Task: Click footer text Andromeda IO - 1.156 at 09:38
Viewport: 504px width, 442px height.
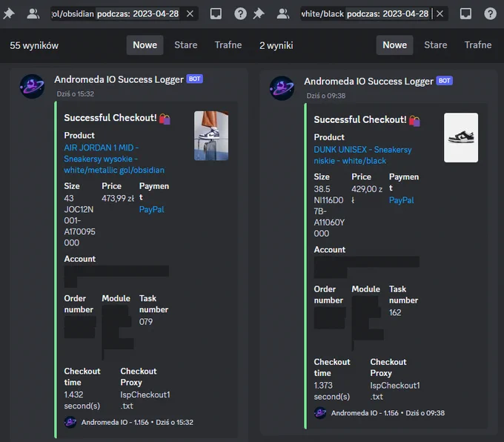Action: (365, 413)
